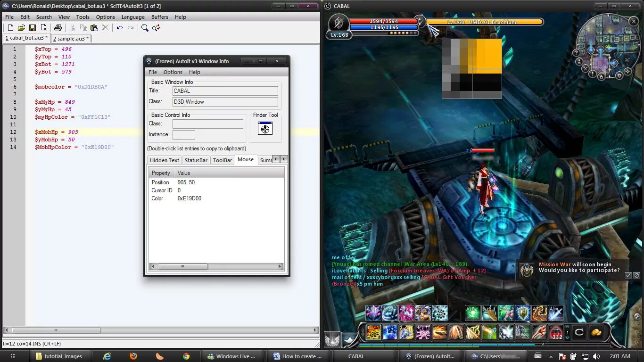Click the quickslot page down arrow in CABAL

(x=568, y=337)
